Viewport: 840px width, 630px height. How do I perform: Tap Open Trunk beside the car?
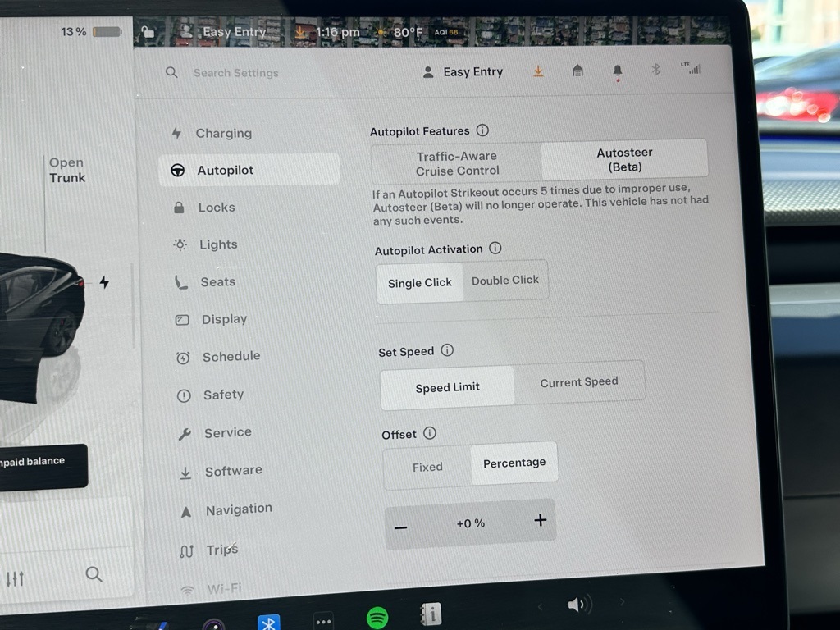67,170
